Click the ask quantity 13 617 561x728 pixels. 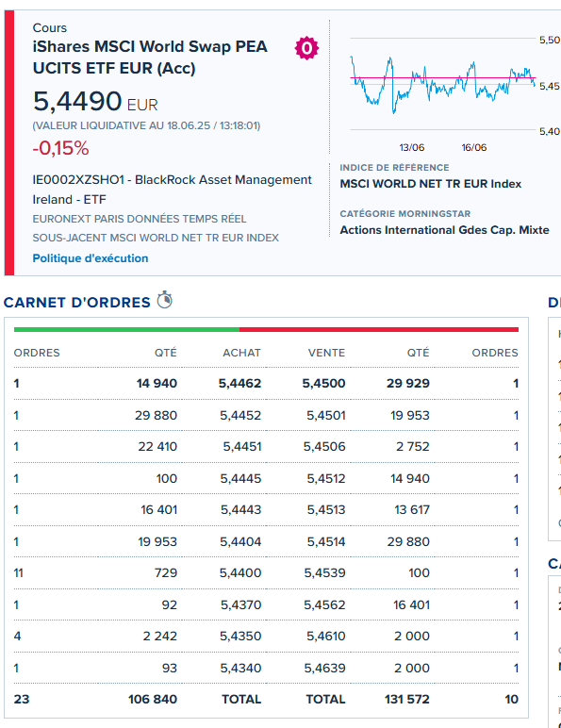coord(412,510)
